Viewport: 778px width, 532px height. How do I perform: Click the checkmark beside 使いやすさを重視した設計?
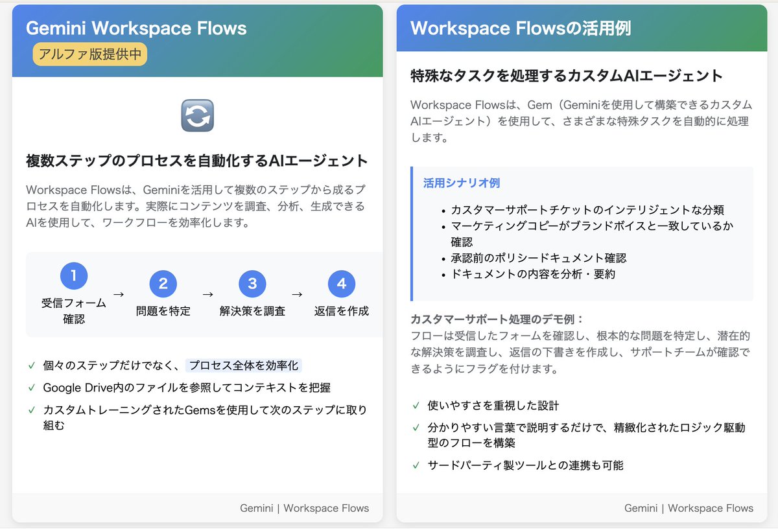click(416, 406)
